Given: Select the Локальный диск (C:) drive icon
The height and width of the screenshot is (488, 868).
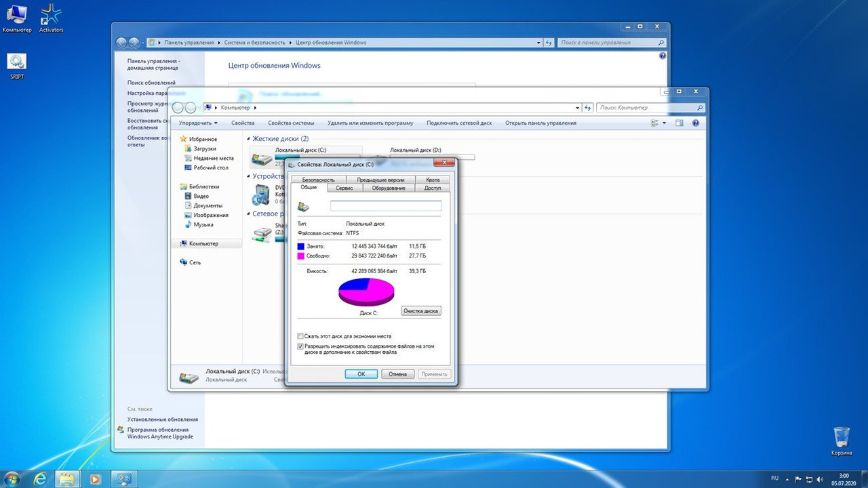Looking at the screenshot, I should click(261, 160).
